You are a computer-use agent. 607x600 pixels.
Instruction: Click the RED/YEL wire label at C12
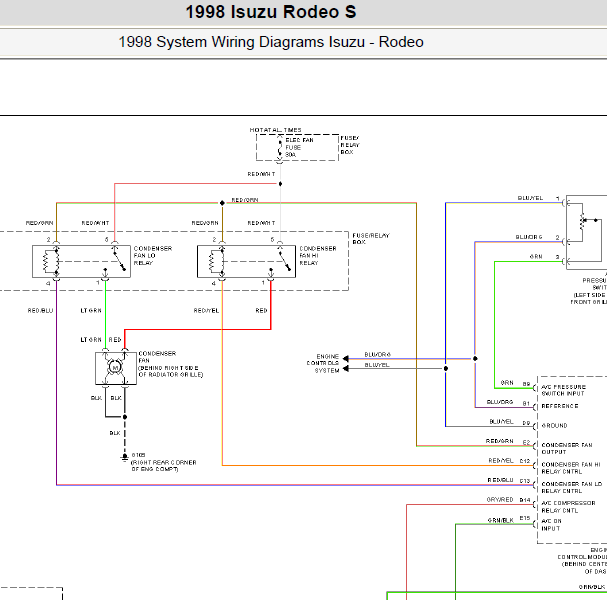pos(501,461)
